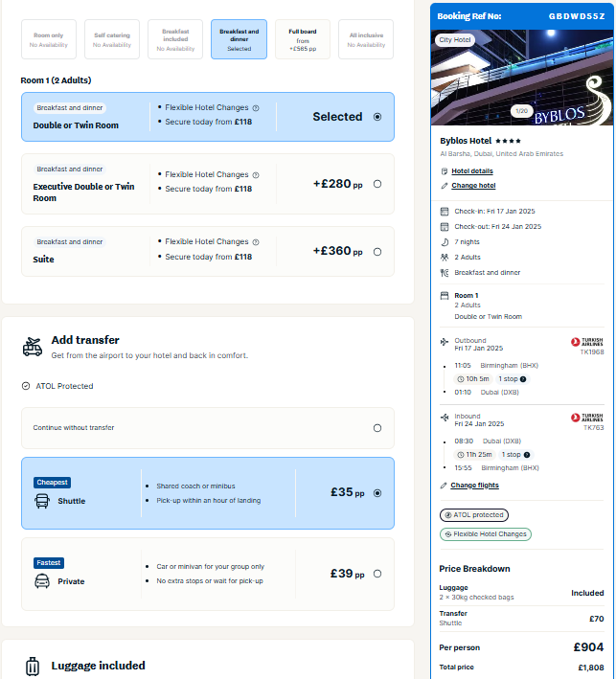The width and height of the screenshot is (616, 679).
Task: Click the inbound 1 stop info icon
Action: (x=527, y=455)
